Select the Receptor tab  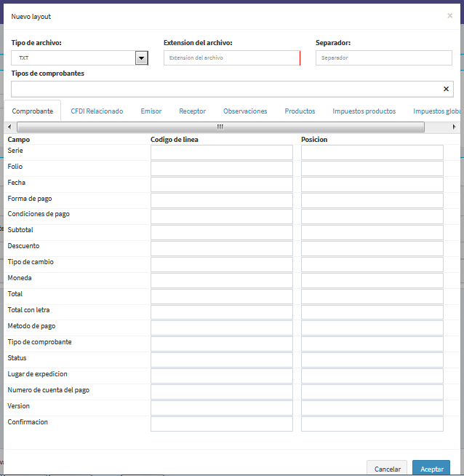[193, 111]
